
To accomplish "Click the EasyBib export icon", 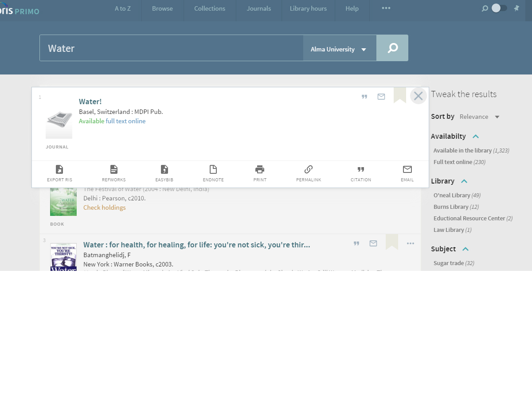I will 164,169.
